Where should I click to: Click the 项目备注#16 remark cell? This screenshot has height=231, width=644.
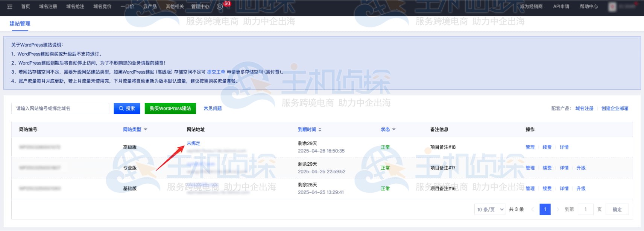click(x=443, y=189)
